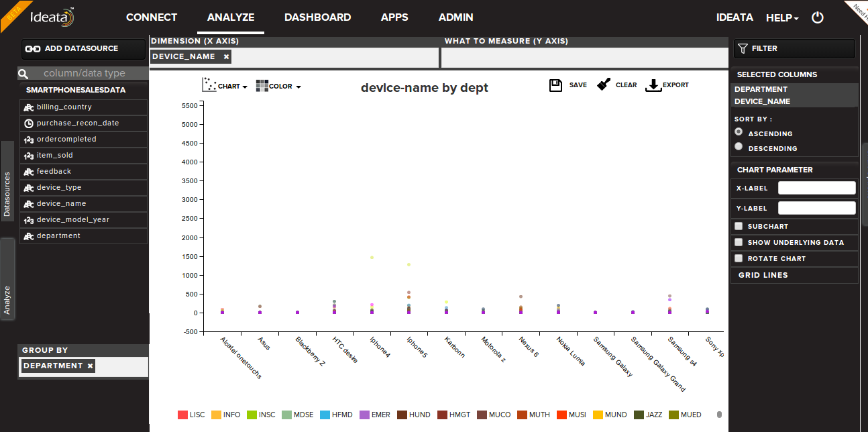Image resolution: width=868 pixels, height=432 pixels.
Task: Select Descending sort order
Action: pos(739,146)
